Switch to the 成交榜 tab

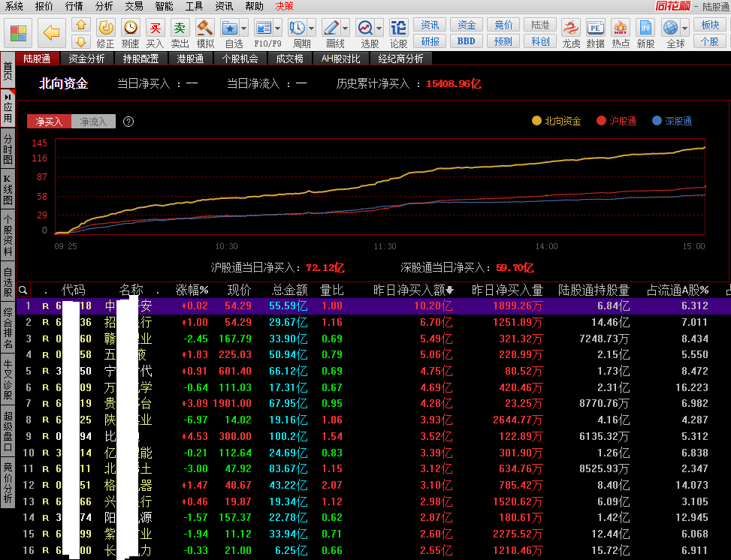pos(289,59)
